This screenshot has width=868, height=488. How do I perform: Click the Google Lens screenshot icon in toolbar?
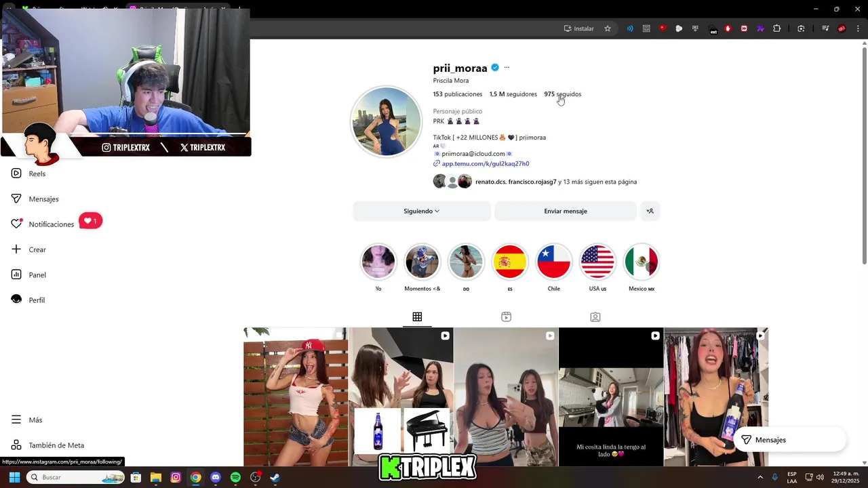801,28
